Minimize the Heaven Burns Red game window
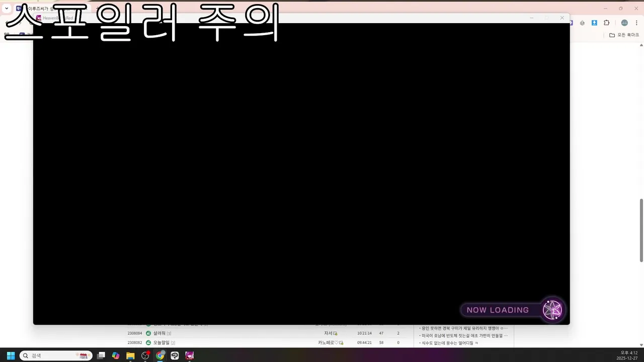 coord(532,18)
